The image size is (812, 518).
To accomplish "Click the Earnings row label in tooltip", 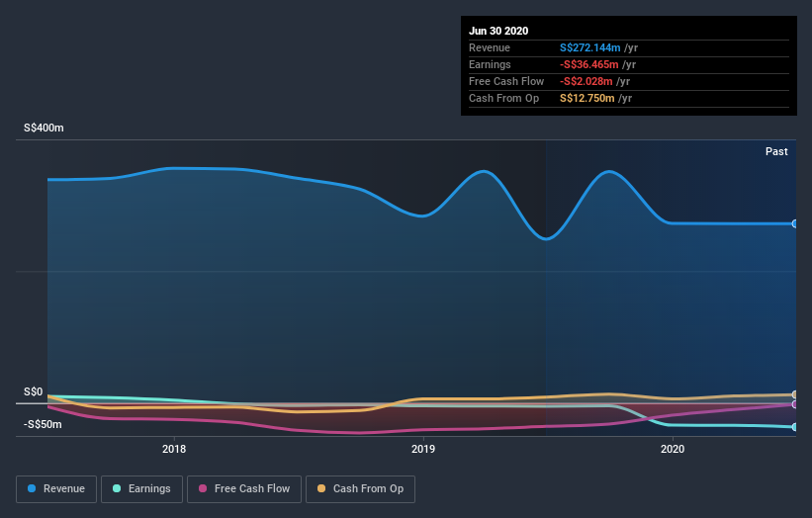I will coord(490,64).
